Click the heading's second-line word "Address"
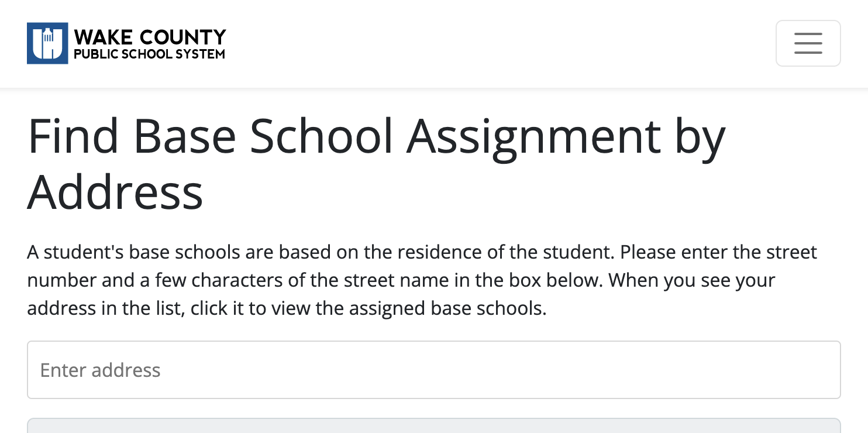This screenshot has width=868, height=433. [115, 192]
